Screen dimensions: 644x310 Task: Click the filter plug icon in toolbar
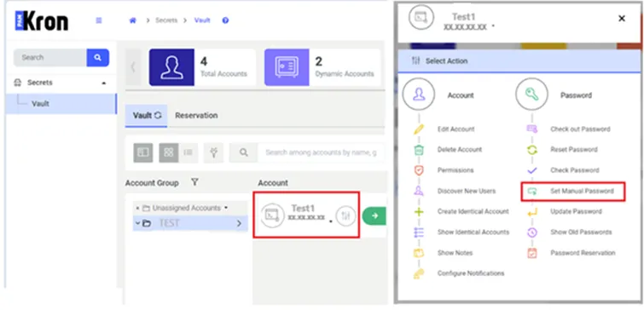click(x=213, y=153)
